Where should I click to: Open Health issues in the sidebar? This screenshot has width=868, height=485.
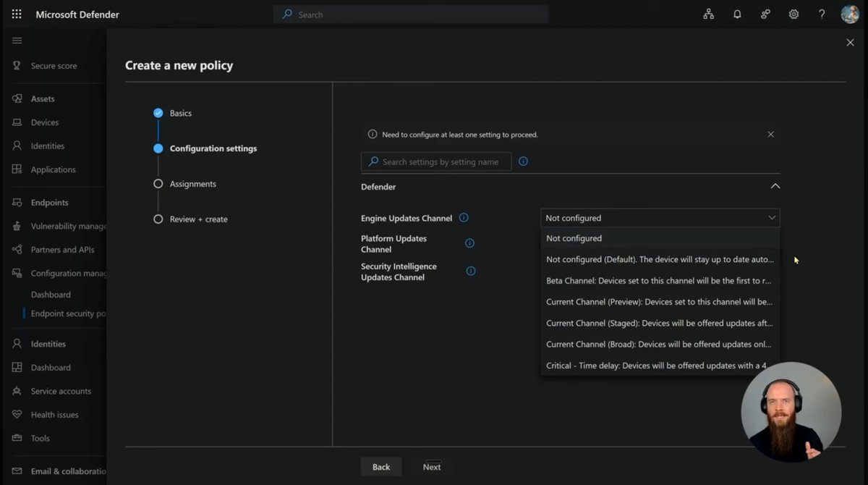[x=54, y=415]
